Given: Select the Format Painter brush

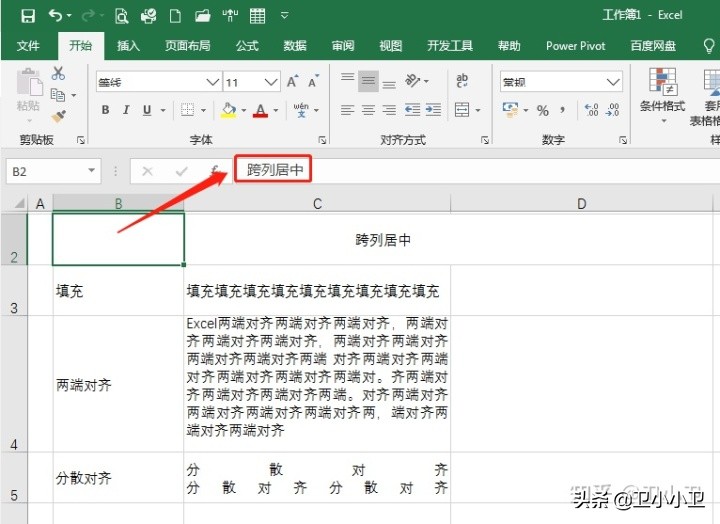Looking at the screenshot, I should (58, 117).
